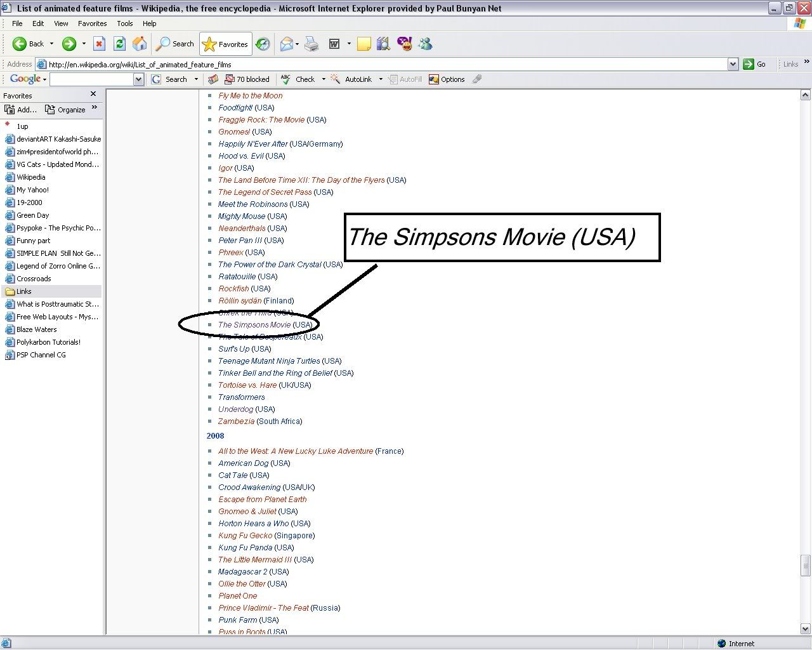
Task: Click the highlighter pen icon on Google toolbar
Action: (x=477, y=79)
